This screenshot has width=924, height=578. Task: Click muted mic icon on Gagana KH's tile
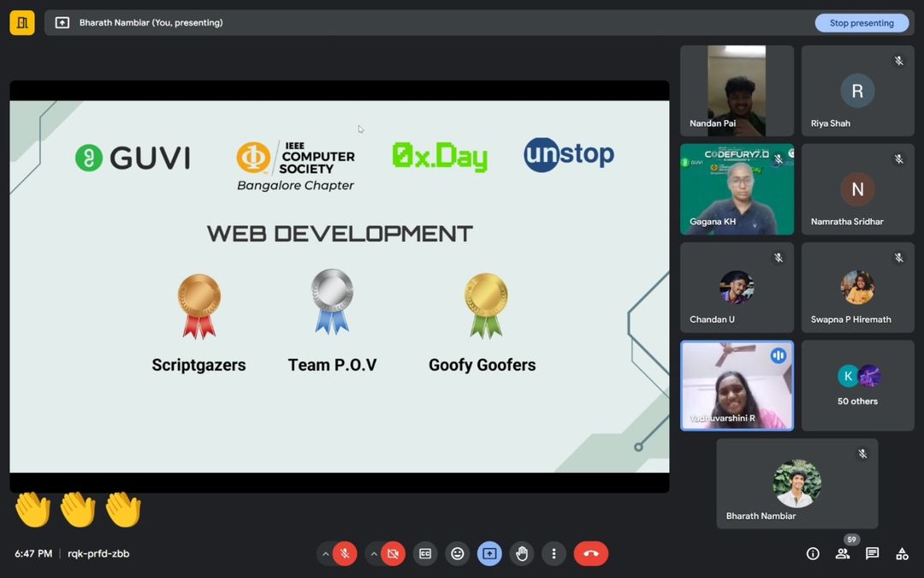pos(779,159)
